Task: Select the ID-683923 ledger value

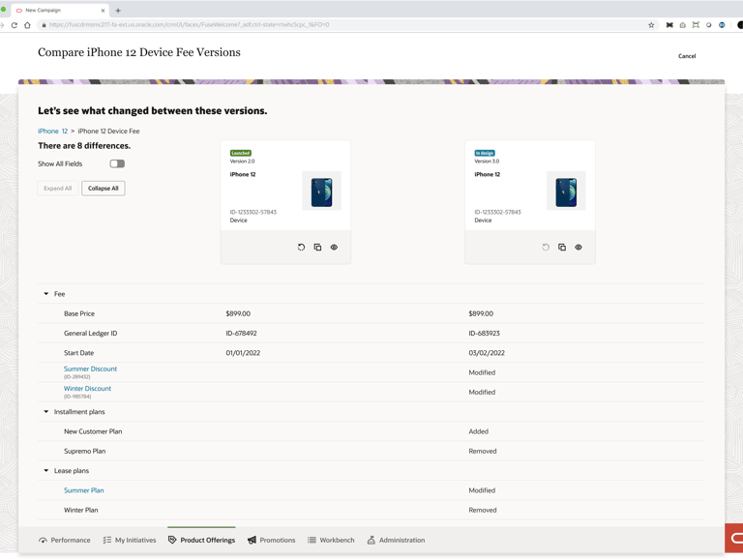Action: [485, 334]
